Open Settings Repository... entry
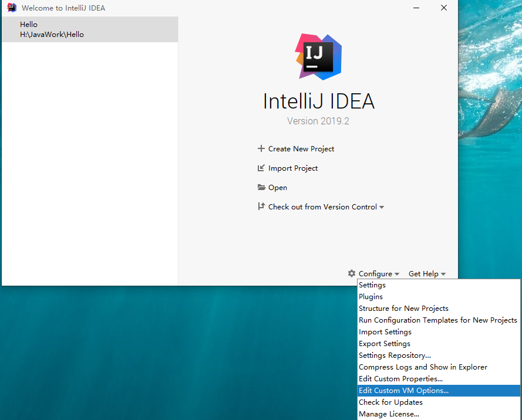 tap(439, 355)
